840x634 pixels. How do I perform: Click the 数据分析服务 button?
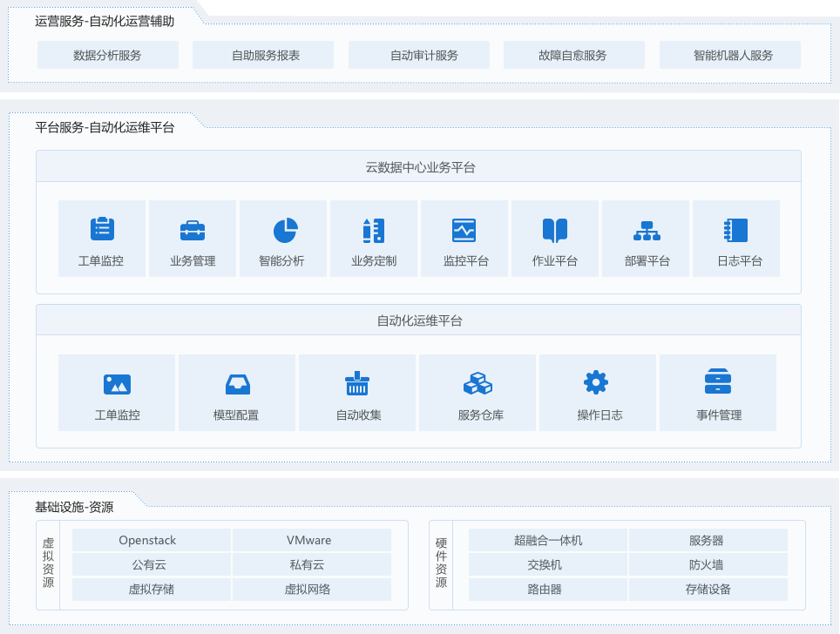[x=107, y=54]
